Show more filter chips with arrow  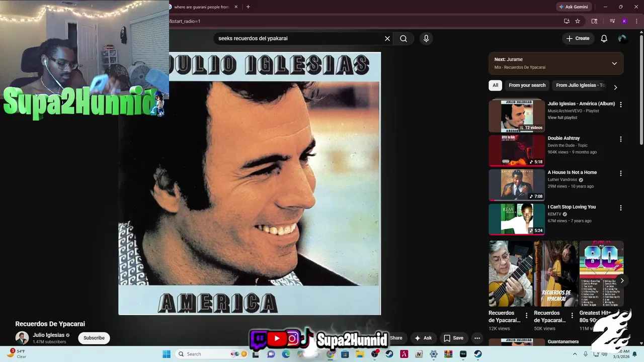coord(615,87)
